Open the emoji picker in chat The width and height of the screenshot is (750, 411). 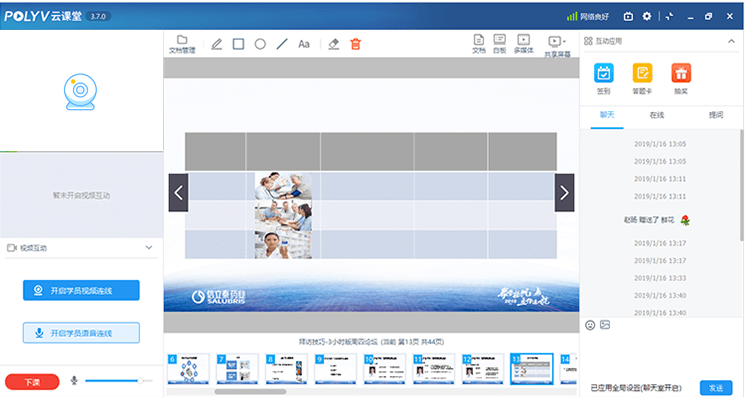pos(590,325)
